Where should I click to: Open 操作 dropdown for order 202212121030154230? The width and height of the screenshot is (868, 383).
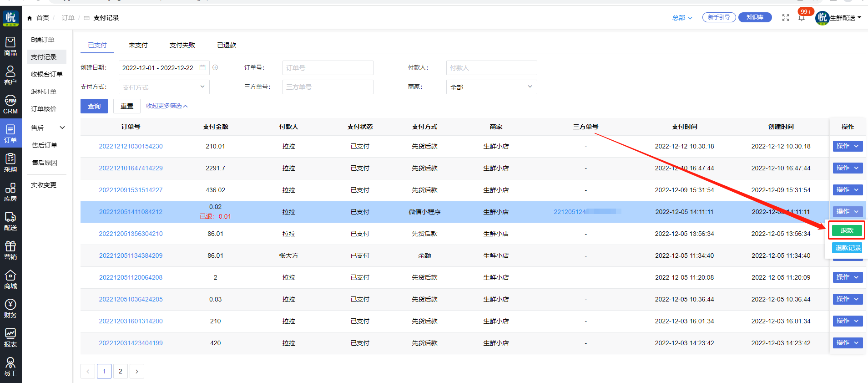pos(848,146)
